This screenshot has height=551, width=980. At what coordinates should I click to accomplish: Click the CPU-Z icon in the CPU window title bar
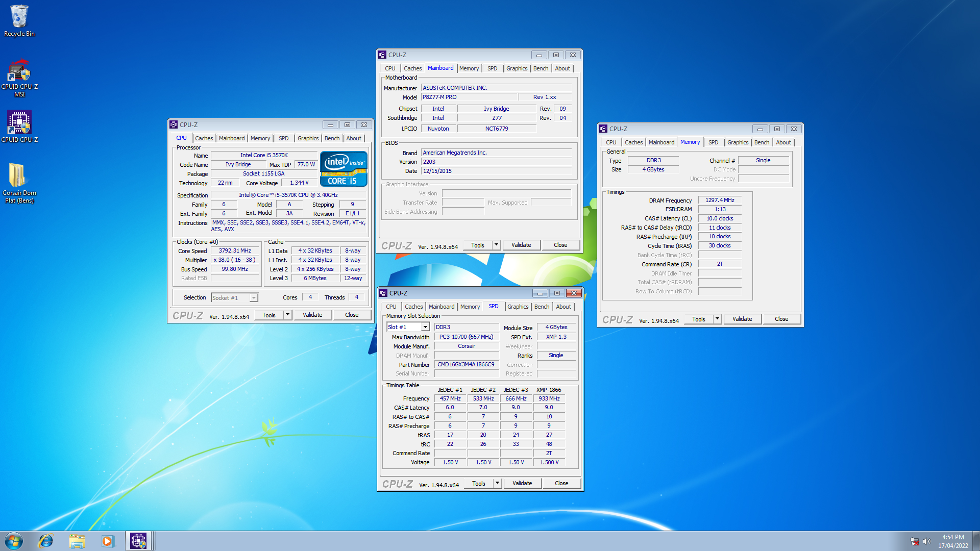pyautogui.click(x=174, y=124)
